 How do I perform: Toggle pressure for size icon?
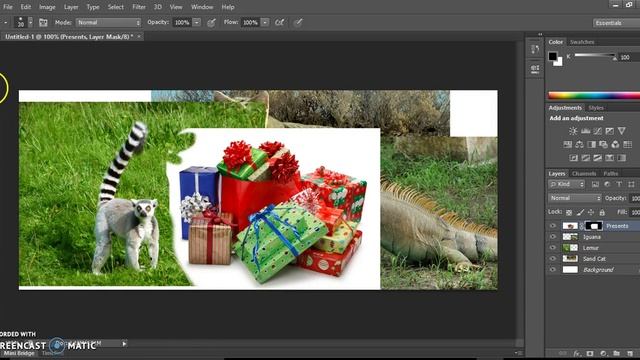298,22
